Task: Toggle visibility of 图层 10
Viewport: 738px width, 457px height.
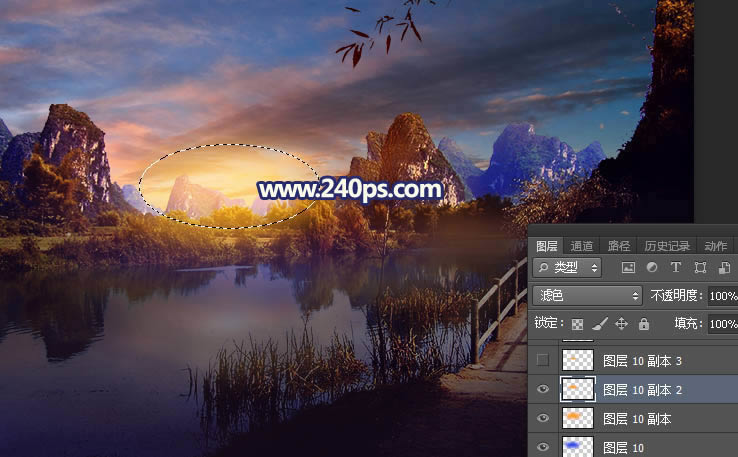Action: (x=543, y=446)
